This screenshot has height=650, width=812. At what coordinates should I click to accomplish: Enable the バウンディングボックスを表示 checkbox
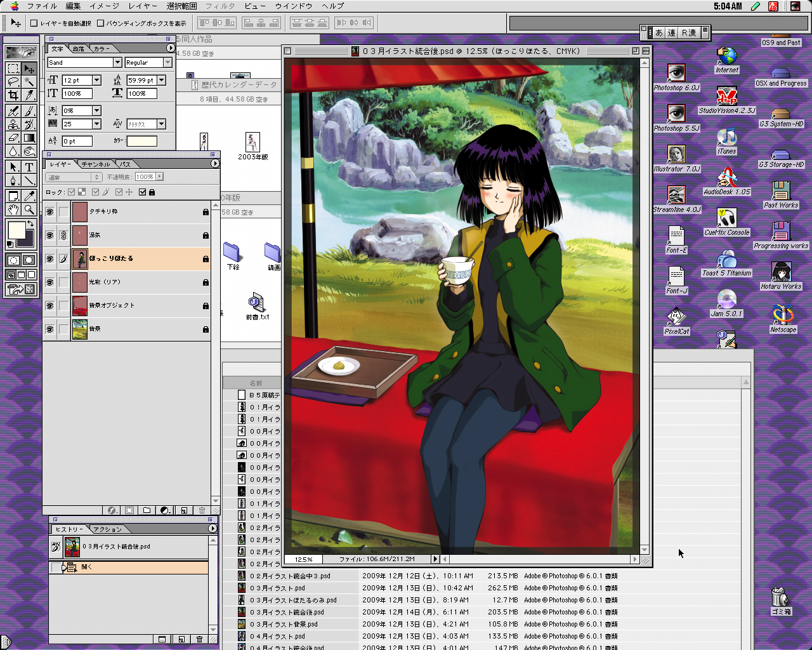(x=100, y=23)
